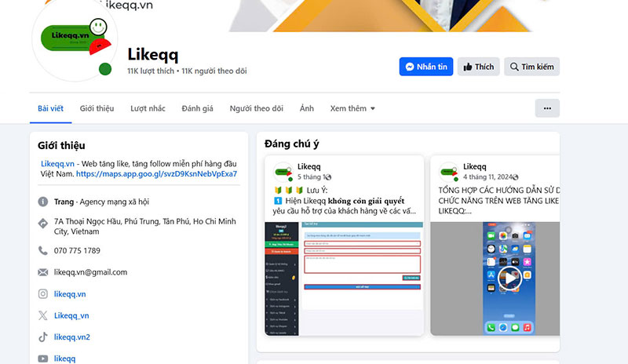Image resolution: width=628 pixels, height=364 pixels.
Task: Play the phone screen video
Action: coord(509,278)
